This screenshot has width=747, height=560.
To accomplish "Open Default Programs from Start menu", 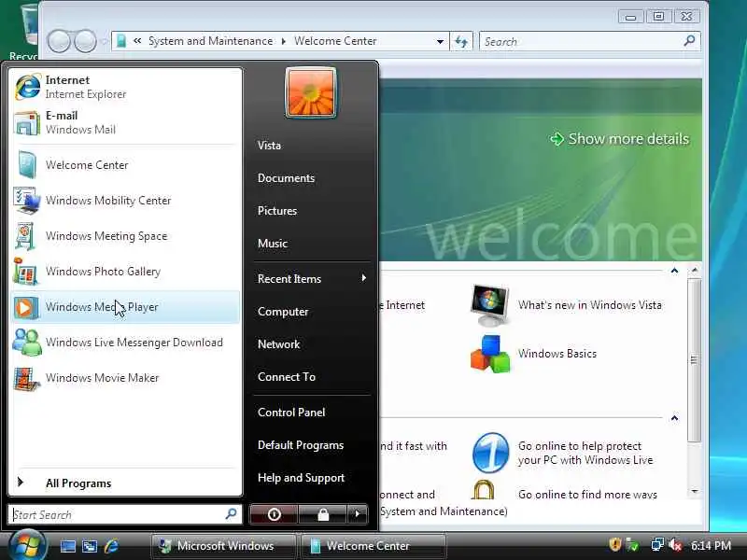I will (x=301, y=445).
